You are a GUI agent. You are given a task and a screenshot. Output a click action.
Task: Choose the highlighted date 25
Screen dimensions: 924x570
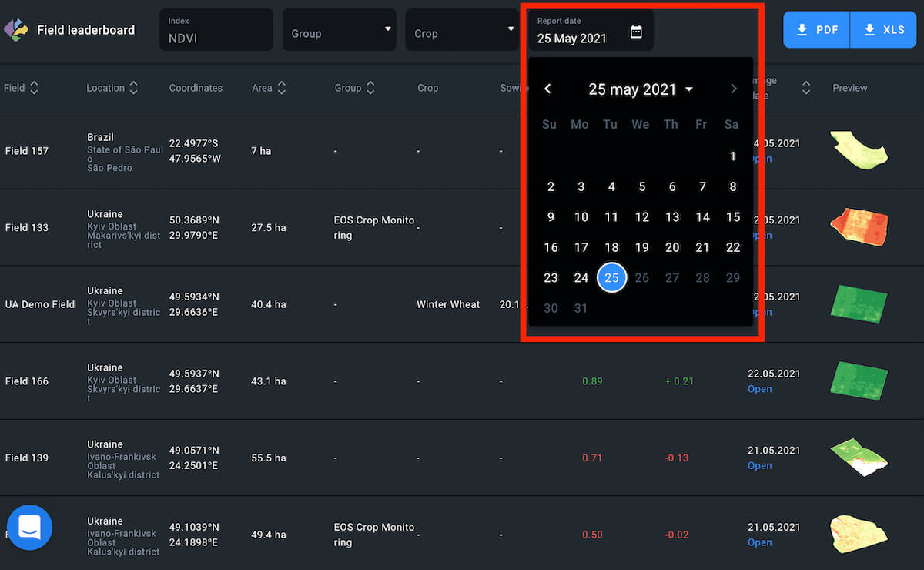611,277
